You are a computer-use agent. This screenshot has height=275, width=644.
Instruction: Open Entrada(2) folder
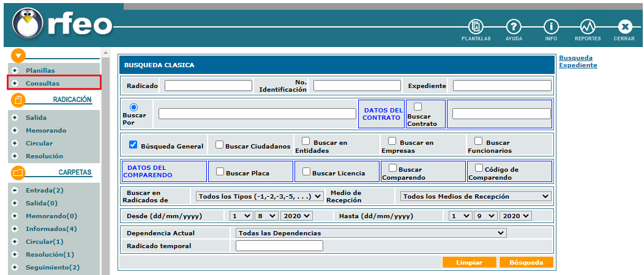point(44,190)
